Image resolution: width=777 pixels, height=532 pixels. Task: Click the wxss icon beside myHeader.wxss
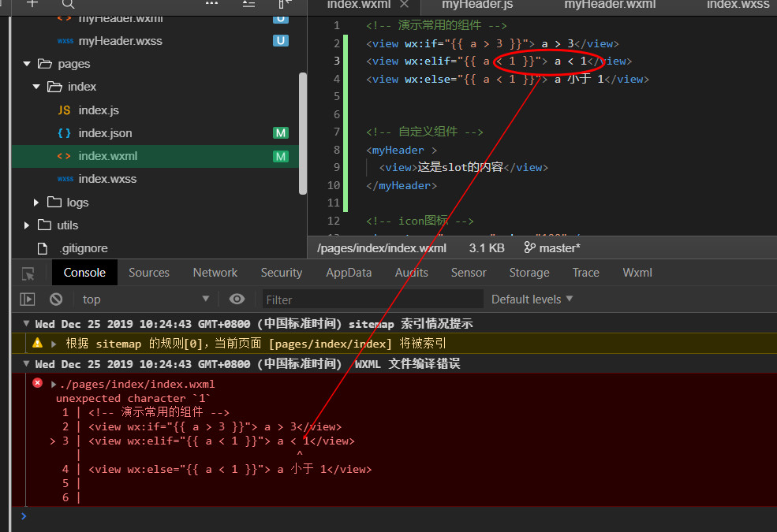tap(65, 41)
